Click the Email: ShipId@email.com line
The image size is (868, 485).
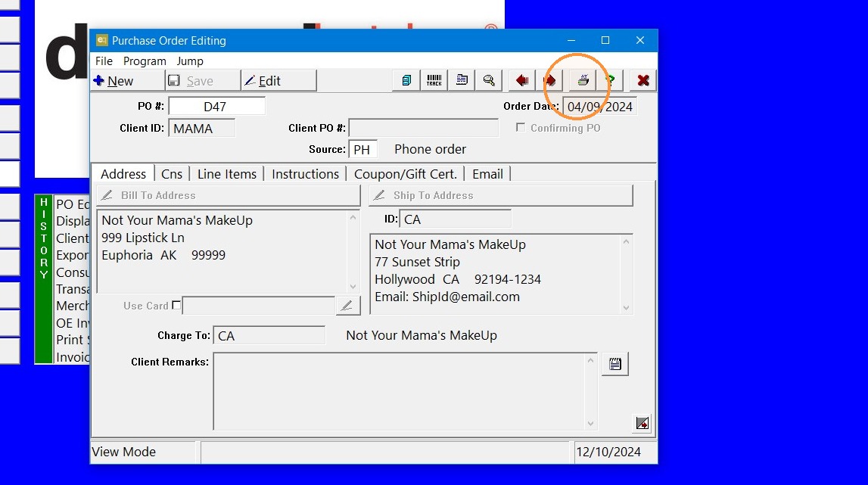(x=447, y=297)
